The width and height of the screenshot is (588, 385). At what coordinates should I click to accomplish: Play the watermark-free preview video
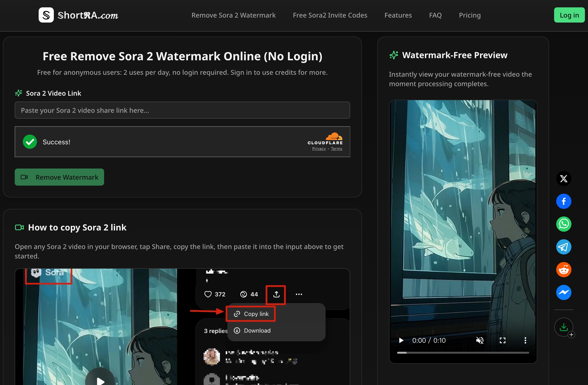401,340
